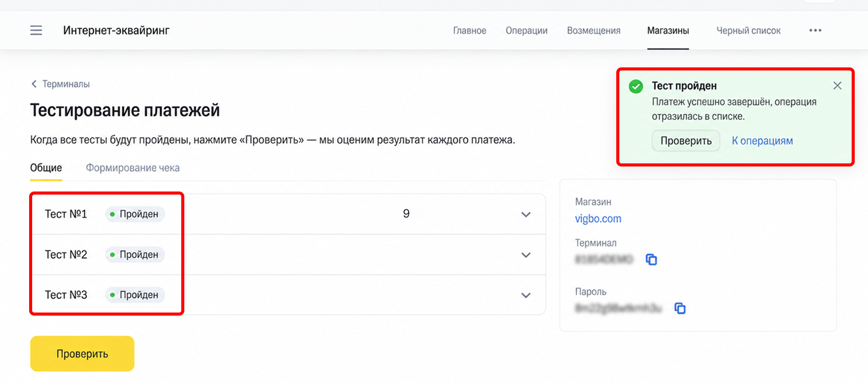The height and width of the screenshot is (383, 868).
Task: Click the green checkmark success icon
Action: (636, 86)
